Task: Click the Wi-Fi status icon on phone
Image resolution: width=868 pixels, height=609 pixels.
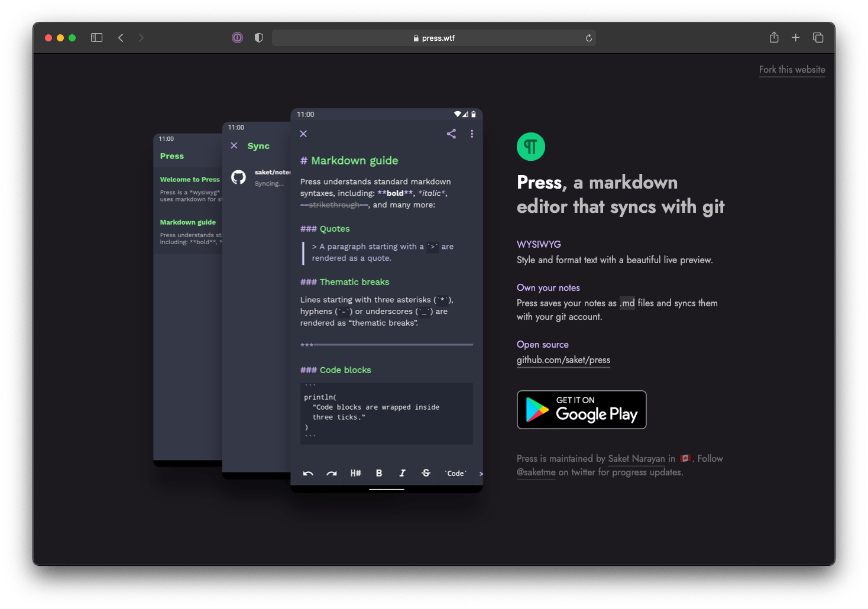Action: (458, 114)
